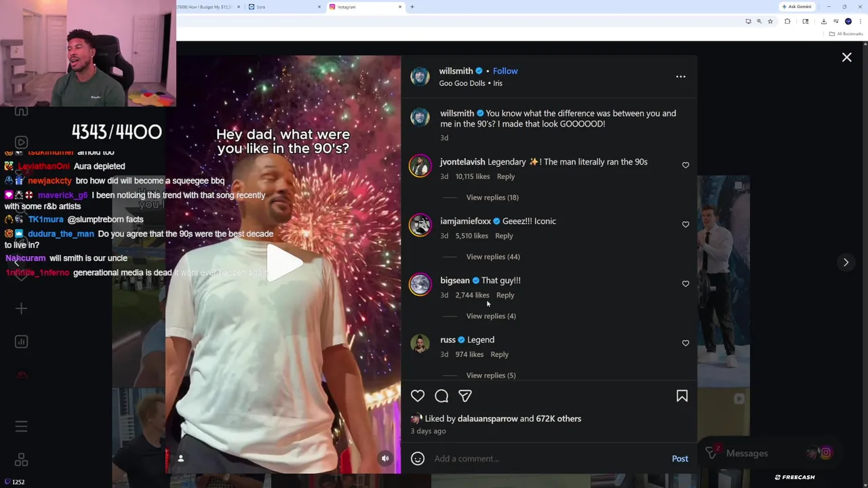This screenshot has width=868, height=488.
Task: Open the Chrome profile avatar
Action: point(848,21)
